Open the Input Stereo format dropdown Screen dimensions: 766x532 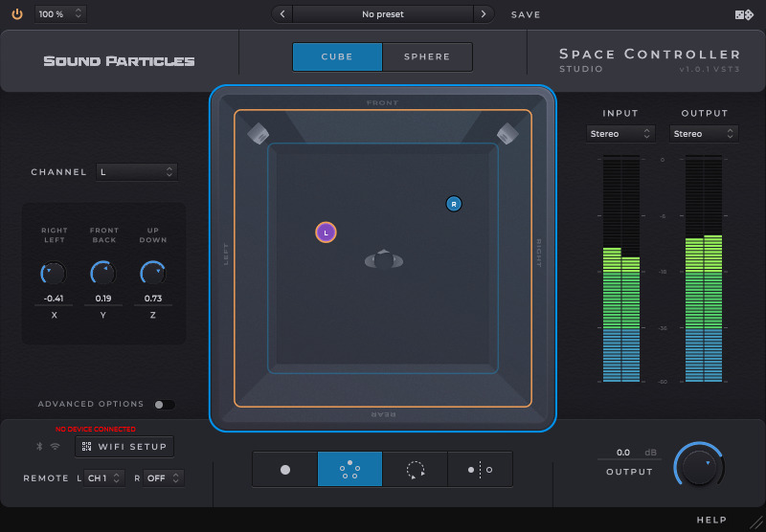coord(620,134)
